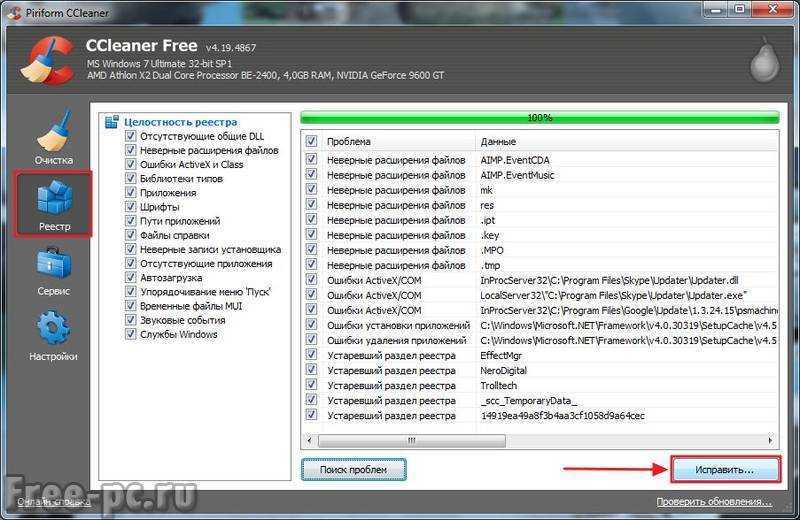
Task: Toggle the Автозагрузка checkbox
Action: [131, 278]
